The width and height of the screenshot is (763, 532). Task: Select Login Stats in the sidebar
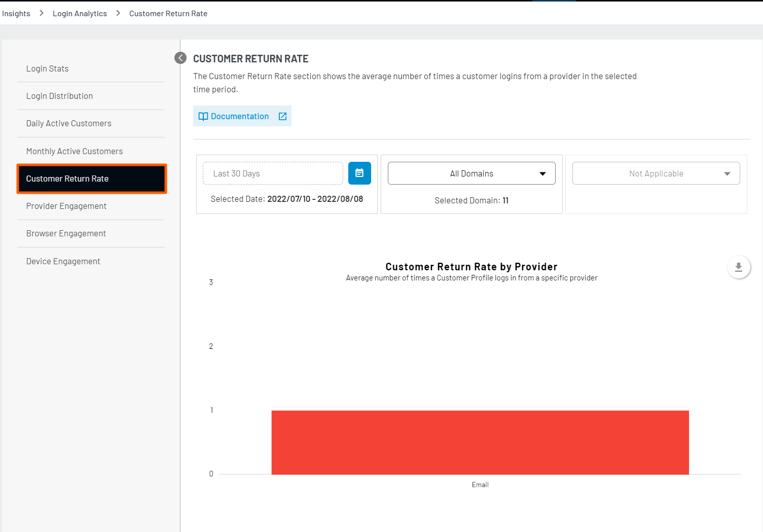[47, 68]
